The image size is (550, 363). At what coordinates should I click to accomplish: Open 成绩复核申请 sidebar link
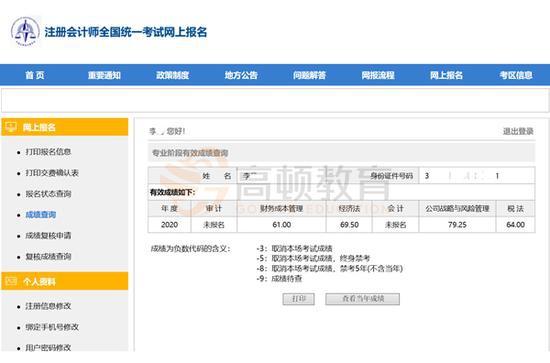[x=48, y=236]
